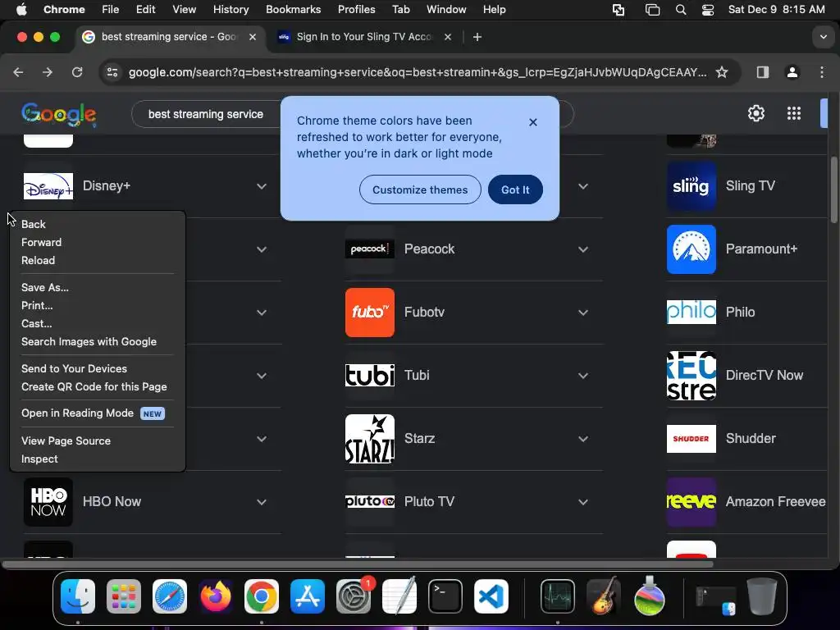Go forward using the toolbar arrow
This screenshot has height=630, width=840.
coord(48,72)
